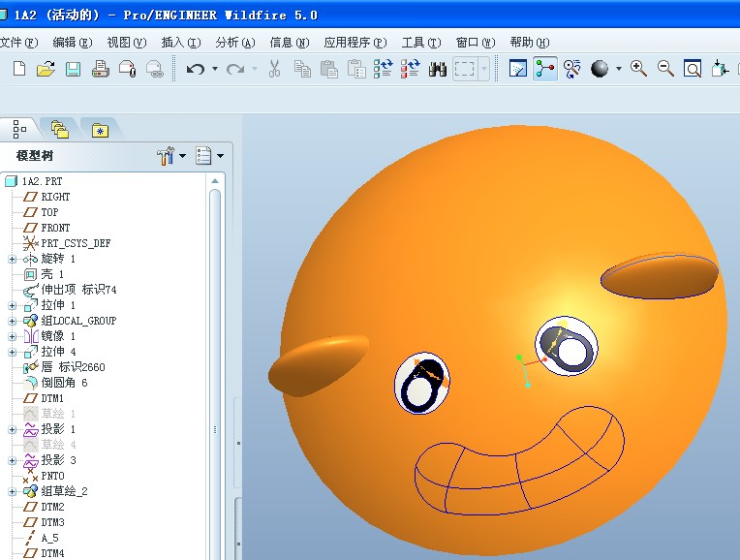Click the Zoom Out magnifier
Screen dimensions: 740x560
(x=665, y=69)
